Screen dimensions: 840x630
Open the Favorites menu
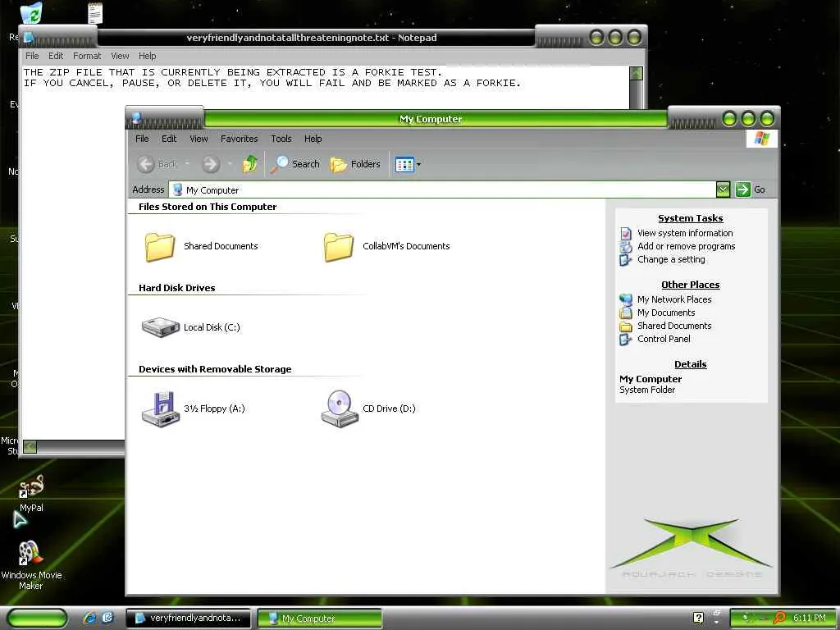point(239,139)
